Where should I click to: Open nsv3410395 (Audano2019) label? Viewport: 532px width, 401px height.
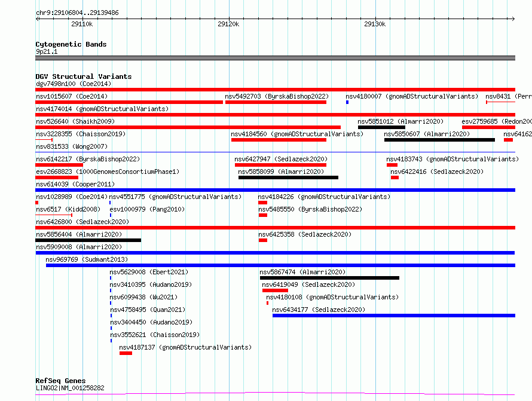pos(151,284)
